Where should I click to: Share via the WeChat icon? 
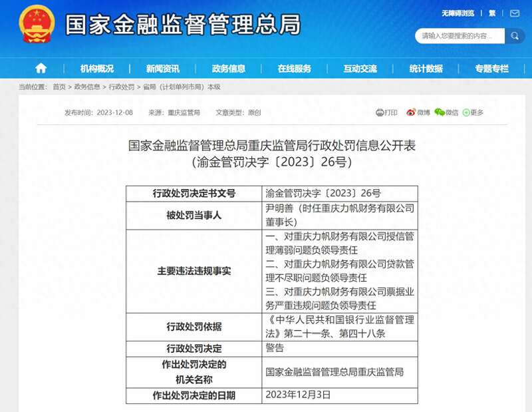tap(440, 112)
